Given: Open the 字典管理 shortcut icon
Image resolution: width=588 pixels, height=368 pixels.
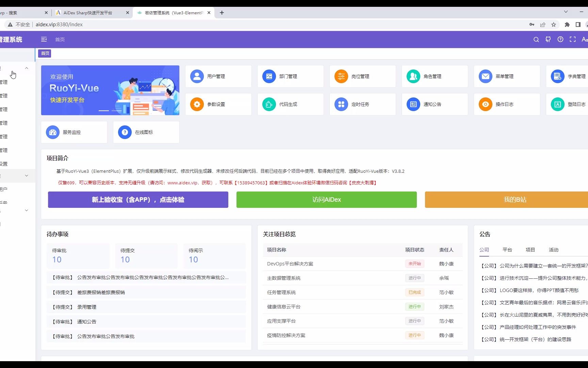Looking at the screenshot, I should 558,76.
